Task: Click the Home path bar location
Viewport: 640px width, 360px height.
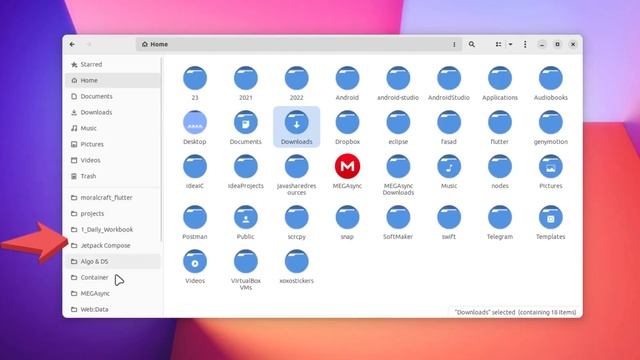Action: (155, 44)
